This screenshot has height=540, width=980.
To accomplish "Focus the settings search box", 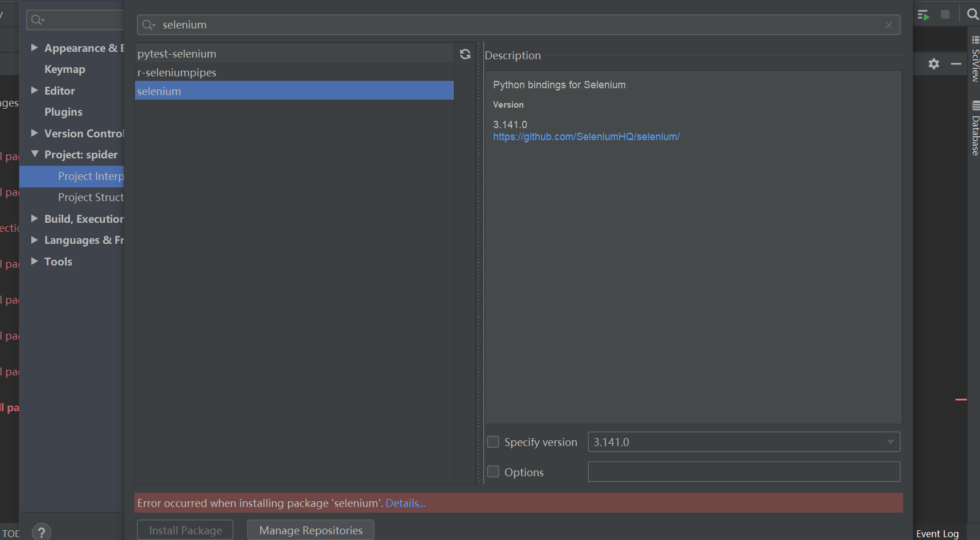I will (x=75, y=20).
